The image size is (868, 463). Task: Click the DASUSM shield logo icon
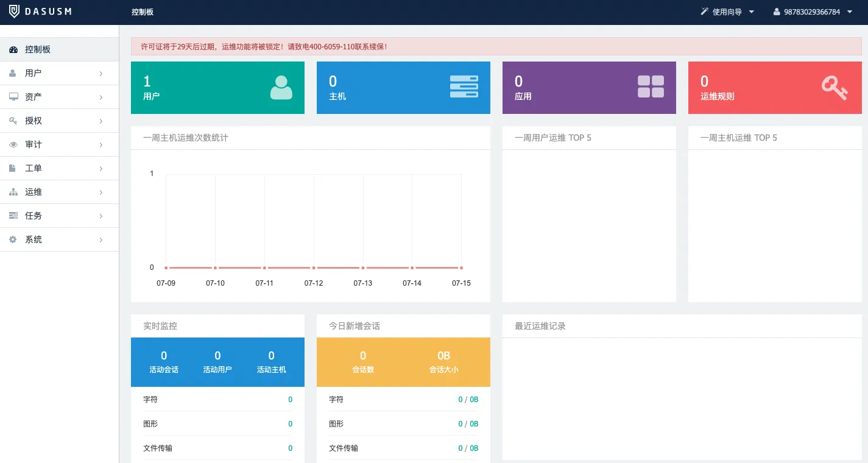point(14,12)
